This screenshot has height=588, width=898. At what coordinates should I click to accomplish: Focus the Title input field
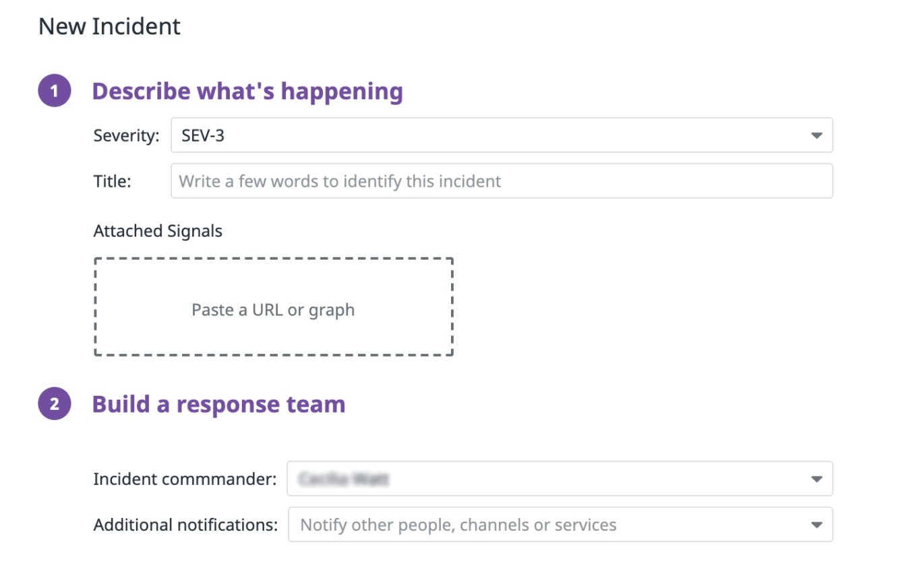click(502, 181)
